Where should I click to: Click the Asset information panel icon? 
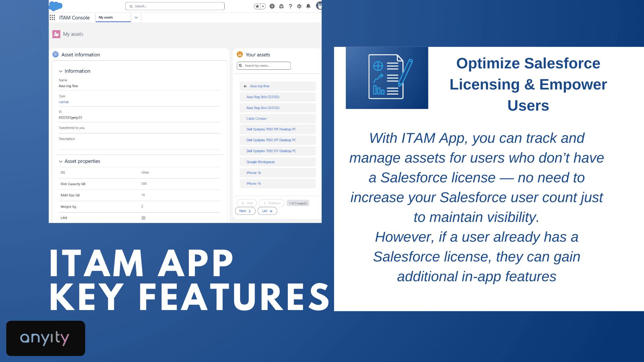point(56,54)
